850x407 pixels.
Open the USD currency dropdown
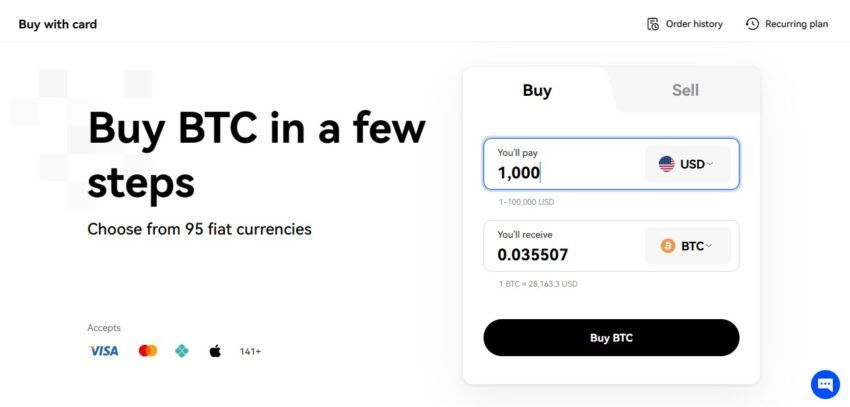tap(688, 164)
